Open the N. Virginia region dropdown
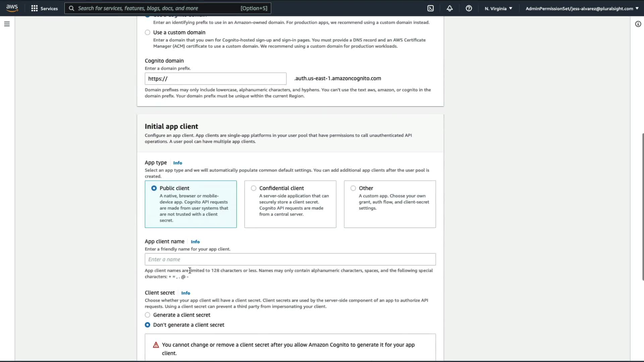 [x=498, y=8]
